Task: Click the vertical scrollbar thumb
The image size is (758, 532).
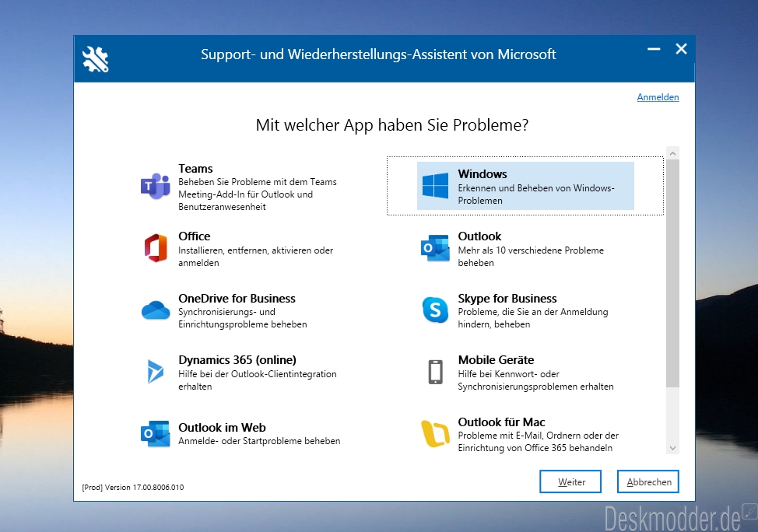Action: point(672,274)
